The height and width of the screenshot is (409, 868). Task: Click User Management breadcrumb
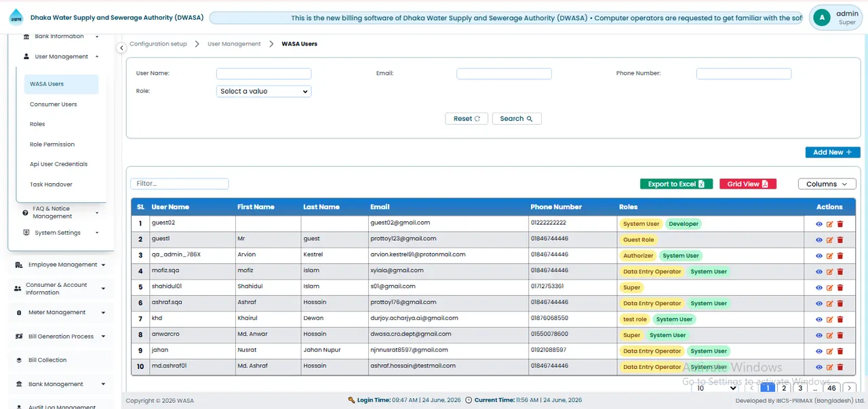click(x=234, y=44)
